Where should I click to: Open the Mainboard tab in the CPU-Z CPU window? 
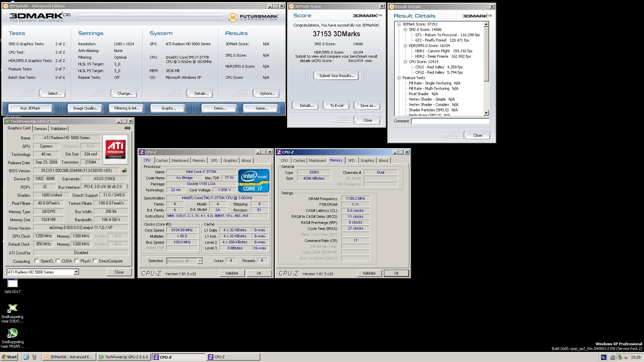pyautogui.click(x=180, y=161)
